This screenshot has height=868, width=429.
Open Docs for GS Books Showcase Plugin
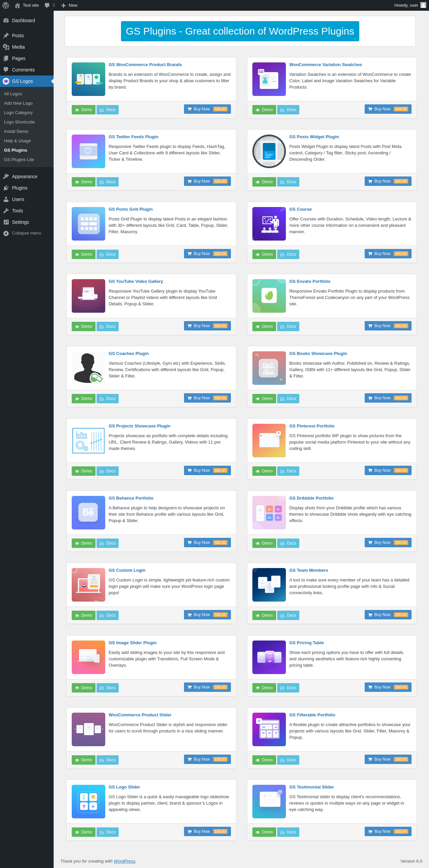click(288, 399)
